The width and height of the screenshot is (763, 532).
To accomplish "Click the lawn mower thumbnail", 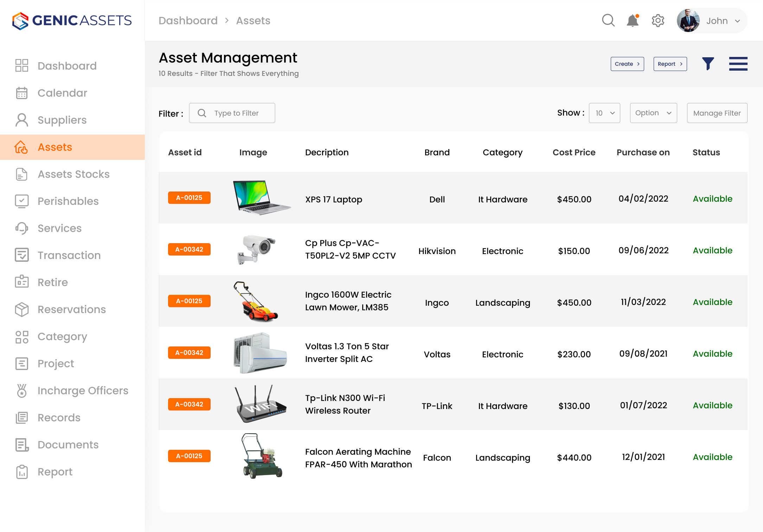I will click(x=256, y=301).
